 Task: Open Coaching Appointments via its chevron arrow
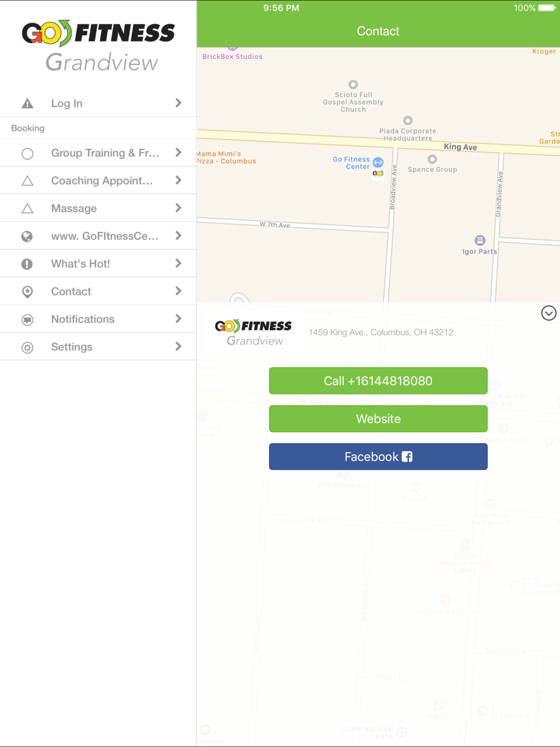click(178, 180)
